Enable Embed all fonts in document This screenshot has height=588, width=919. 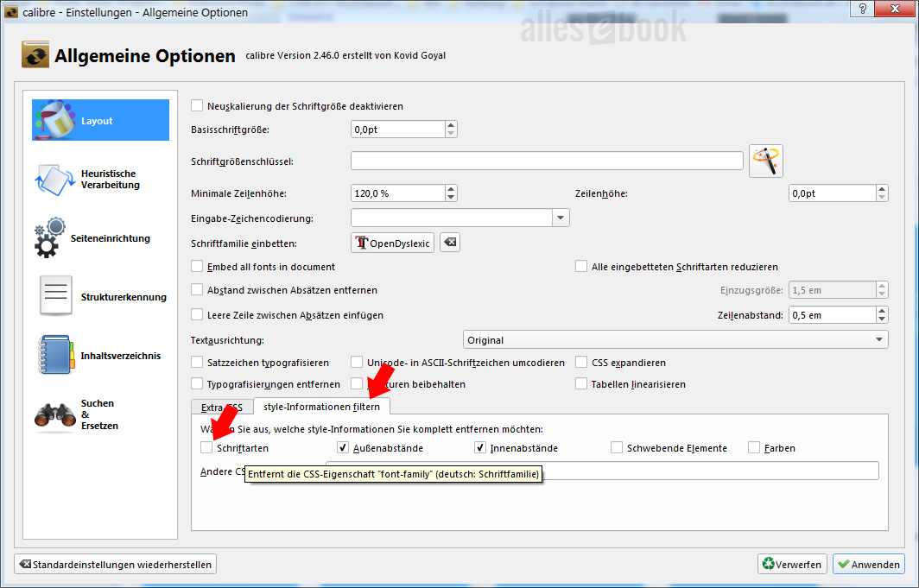click(197, 267)
